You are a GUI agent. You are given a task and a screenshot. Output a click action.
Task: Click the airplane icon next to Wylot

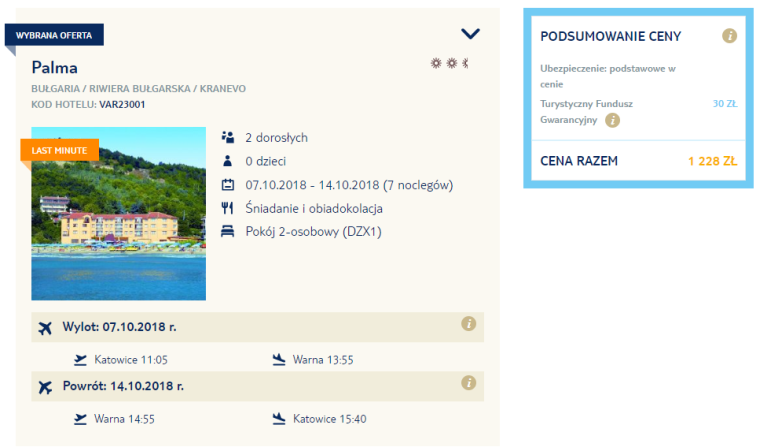pyautogui.click(x=45, y=328)
